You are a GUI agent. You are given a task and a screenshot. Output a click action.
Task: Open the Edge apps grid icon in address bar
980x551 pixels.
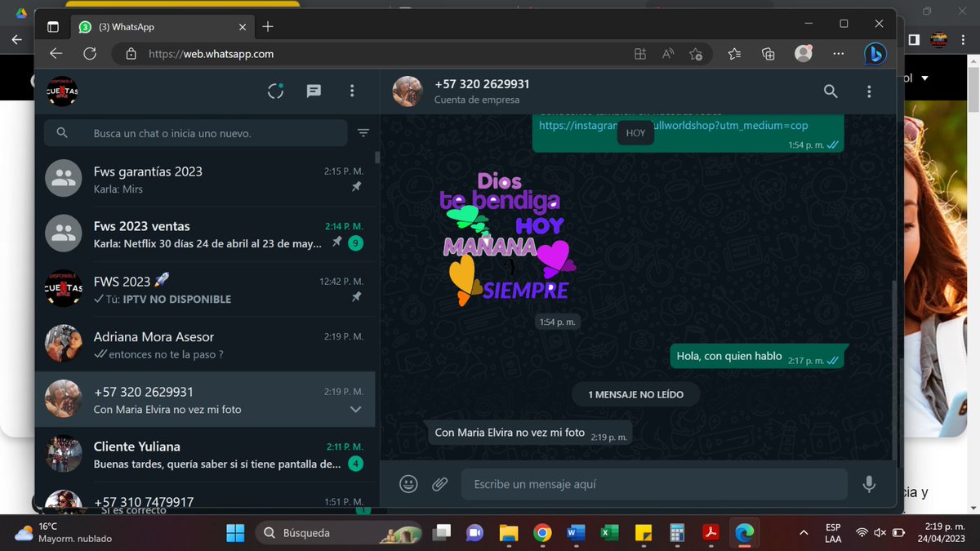(x=640, y=54)
